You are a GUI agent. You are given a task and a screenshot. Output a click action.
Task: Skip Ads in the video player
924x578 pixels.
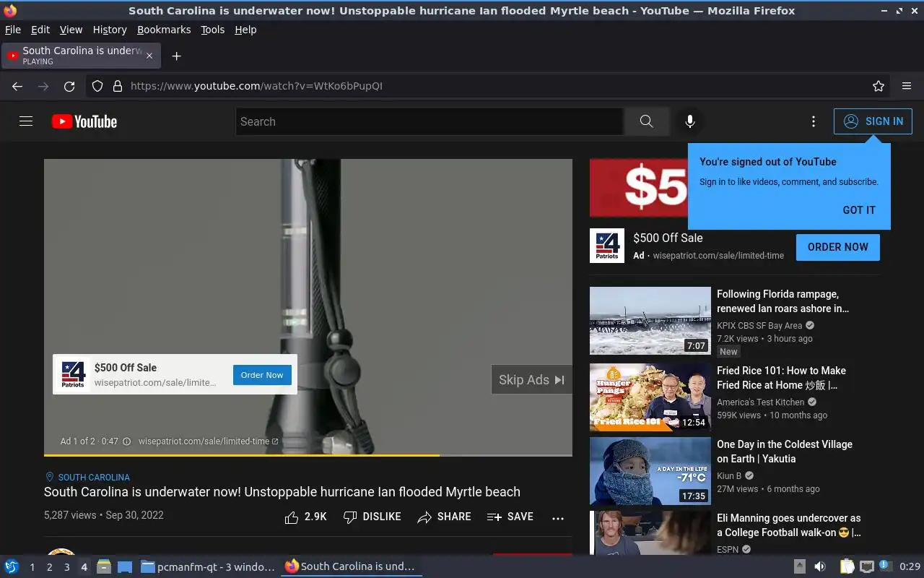[x=531, y=380]
